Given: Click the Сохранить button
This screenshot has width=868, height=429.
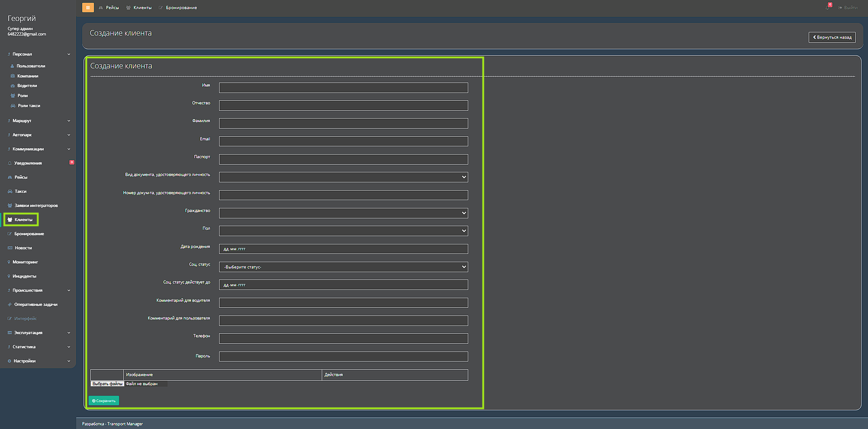Looking at the screenshot, I should 104,401.
